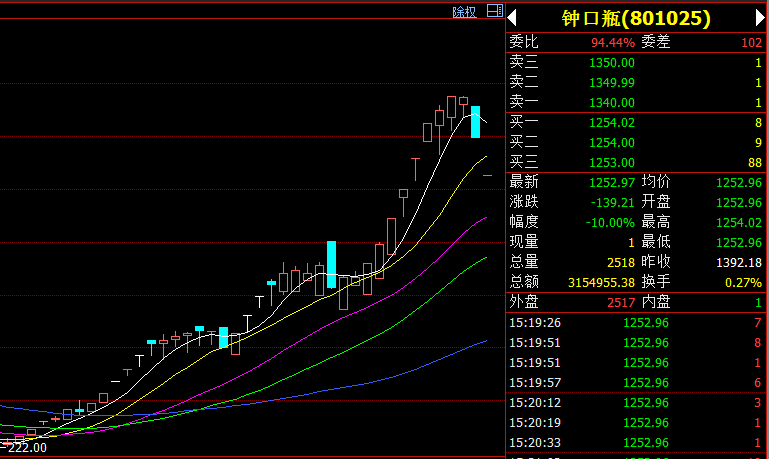
Task: Go to previous stock with left arrow
Action: [512, 18]
